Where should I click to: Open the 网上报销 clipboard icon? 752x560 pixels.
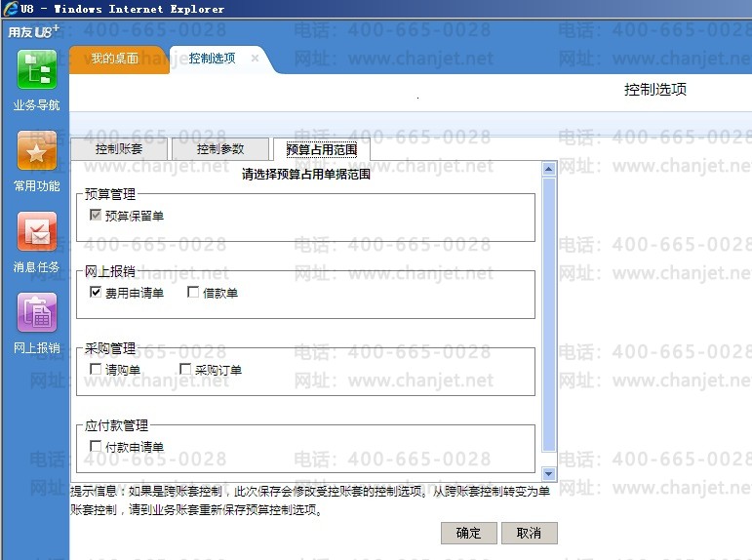coord(37,313)
